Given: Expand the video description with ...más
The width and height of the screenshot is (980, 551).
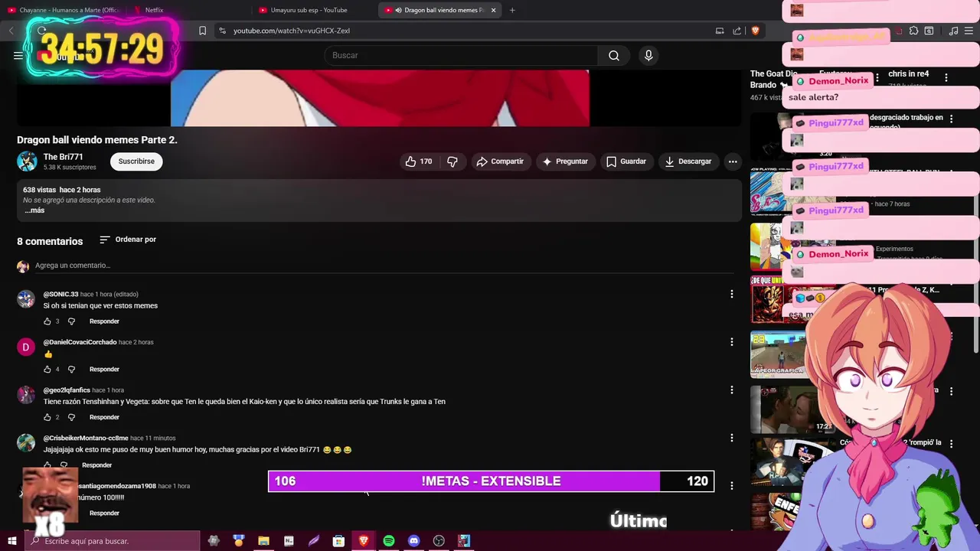Looking at the screenshot, I should tap(34, 210).
